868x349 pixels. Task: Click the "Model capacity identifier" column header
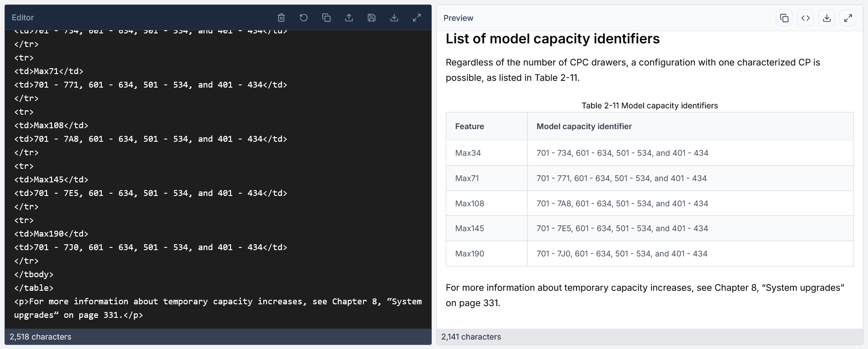point(584,126)
